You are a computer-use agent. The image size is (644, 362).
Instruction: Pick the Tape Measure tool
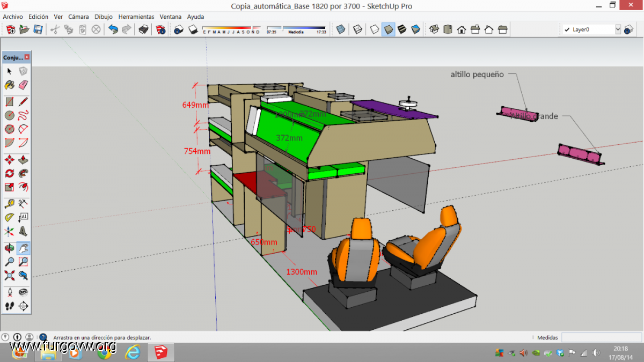[10, 204]
